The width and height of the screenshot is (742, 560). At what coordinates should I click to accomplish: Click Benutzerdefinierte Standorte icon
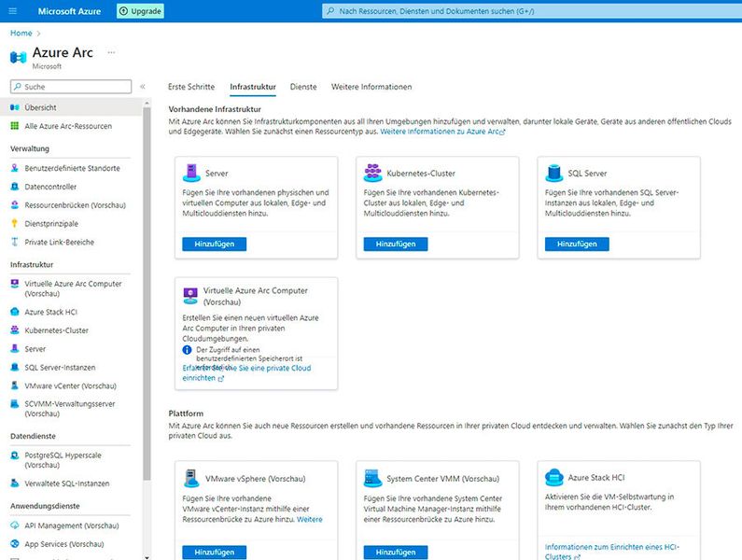click(15, 168)
